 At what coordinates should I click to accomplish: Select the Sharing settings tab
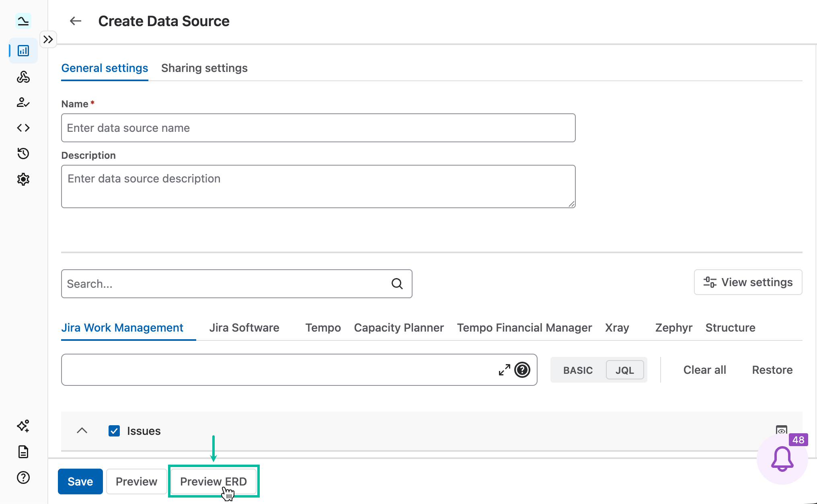point(204,68)
